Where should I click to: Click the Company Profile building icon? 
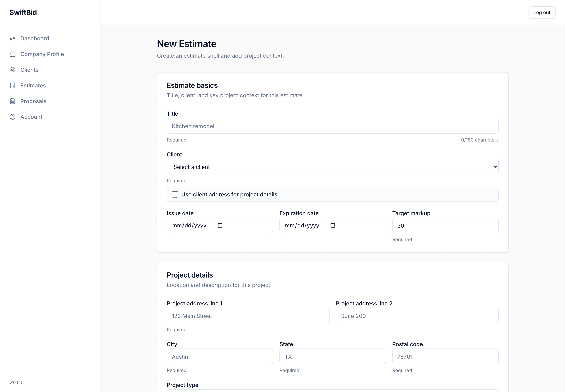click(x=13, y=54)
